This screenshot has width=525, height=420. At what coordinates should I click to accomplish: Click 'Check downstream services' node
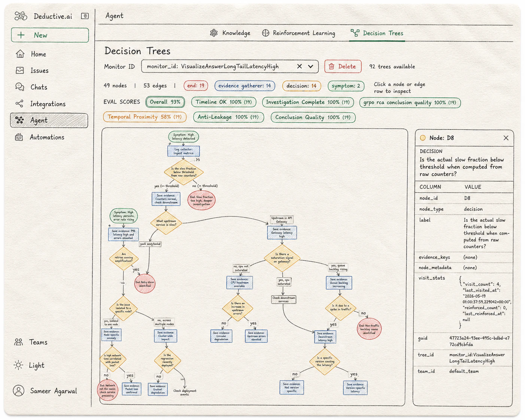point(283,299)
